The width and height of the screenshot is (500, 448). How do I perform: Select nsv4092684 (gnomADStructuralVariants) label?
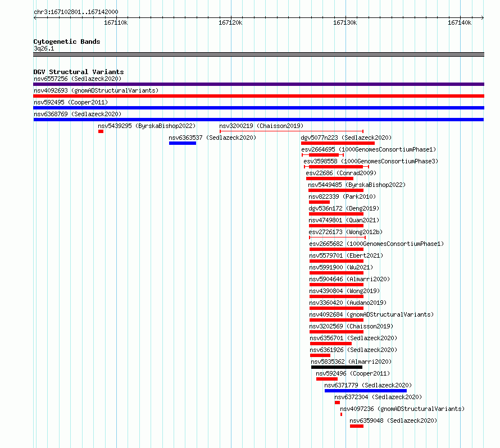(x=371, y=314)
